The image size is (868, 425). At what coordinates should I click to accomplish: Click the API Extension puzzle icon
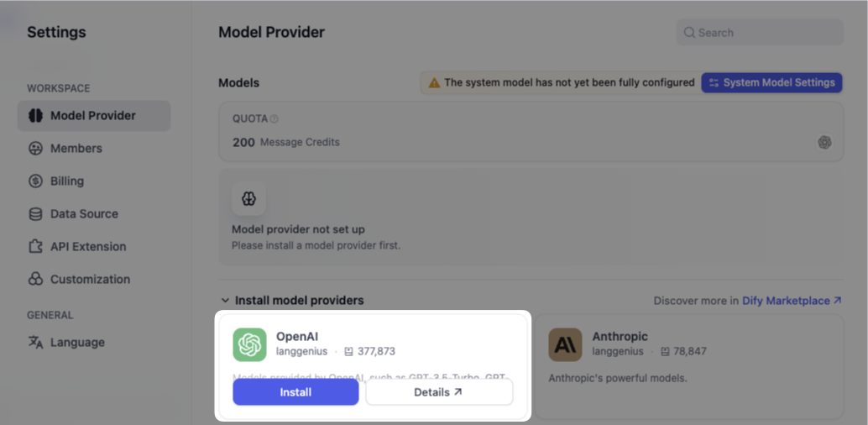[x=35, y=247]
